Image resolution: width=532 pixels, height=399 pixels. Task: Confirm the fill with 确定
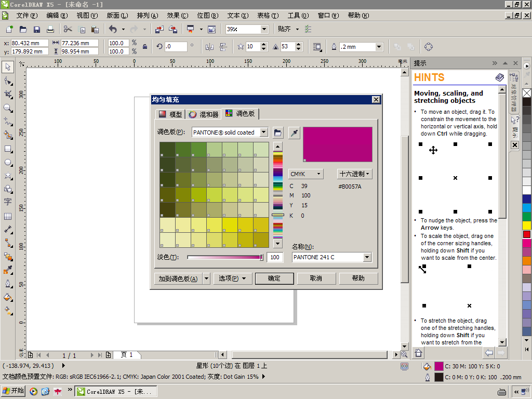[274, 278]
